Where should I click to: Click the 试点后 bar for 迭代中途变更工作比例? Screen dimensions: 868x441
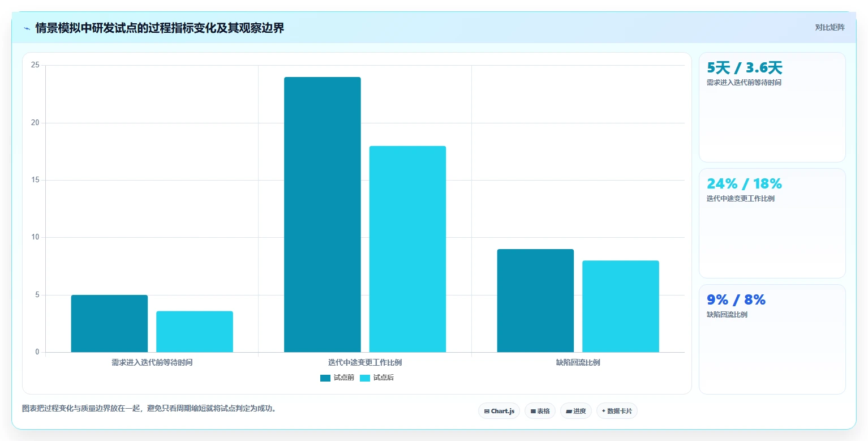(x=407, y=249)
